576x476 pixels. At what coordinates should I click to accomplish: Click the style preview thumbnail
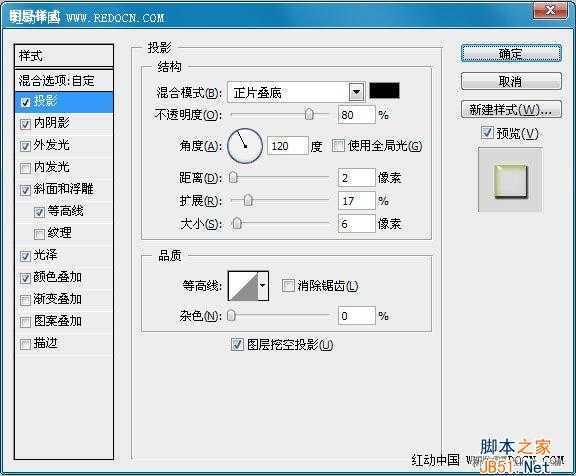point(510,180)
